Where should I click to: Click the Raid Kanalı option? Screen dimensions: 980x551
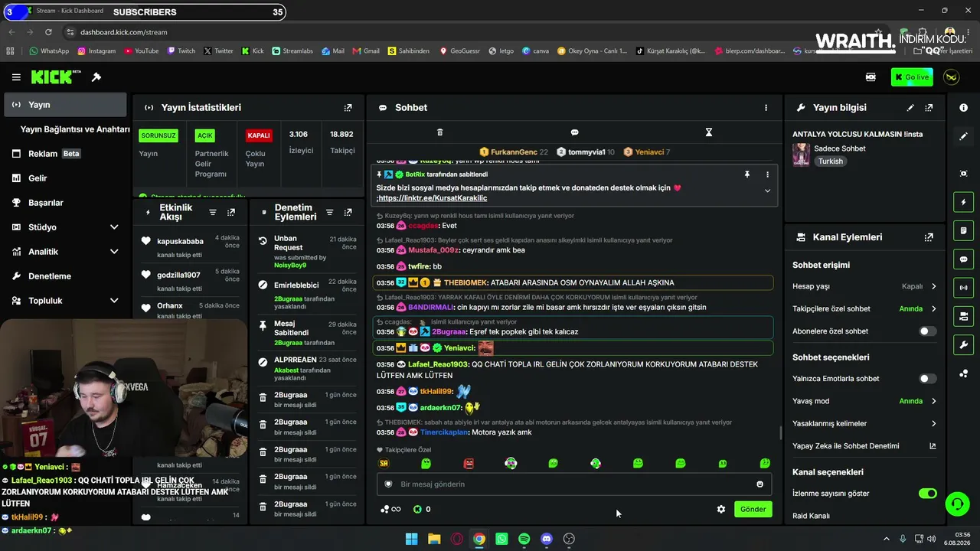(811, 516)
